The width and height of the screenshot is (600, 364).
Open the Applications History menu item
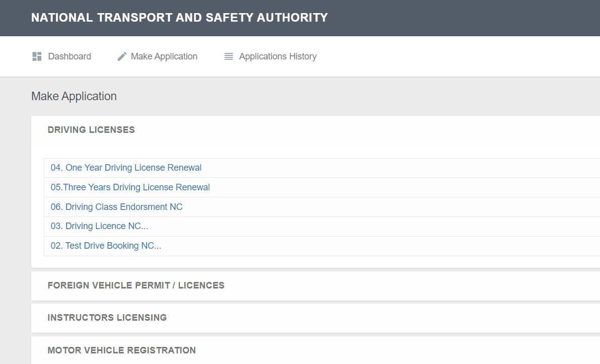(x=278, y=56)
